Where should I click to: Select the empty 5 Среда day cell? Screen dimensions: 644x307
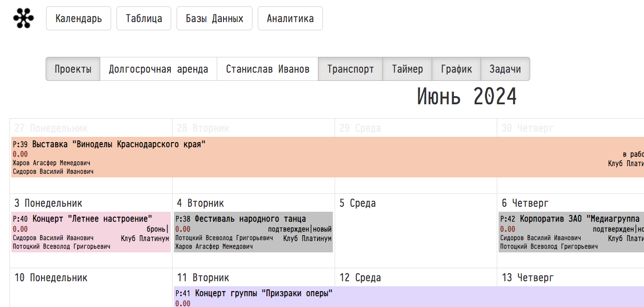415,235
